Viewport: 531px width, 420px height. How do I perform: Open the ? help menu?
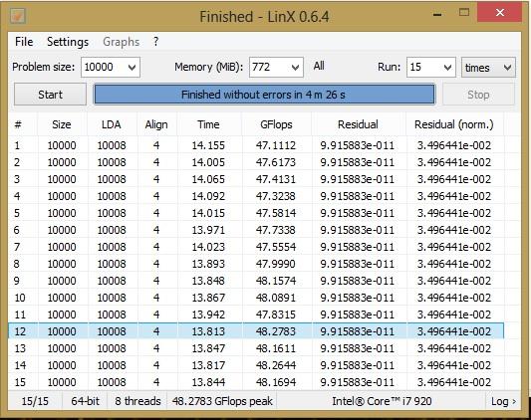coord(155,42)
